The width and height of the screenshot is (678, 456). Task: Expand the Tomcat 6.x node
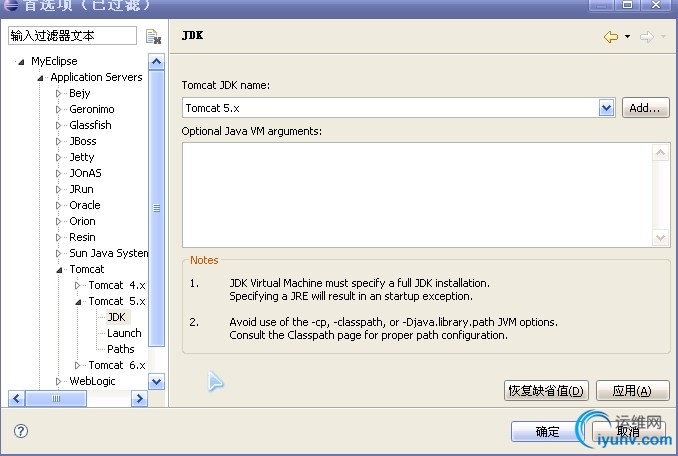77,365
